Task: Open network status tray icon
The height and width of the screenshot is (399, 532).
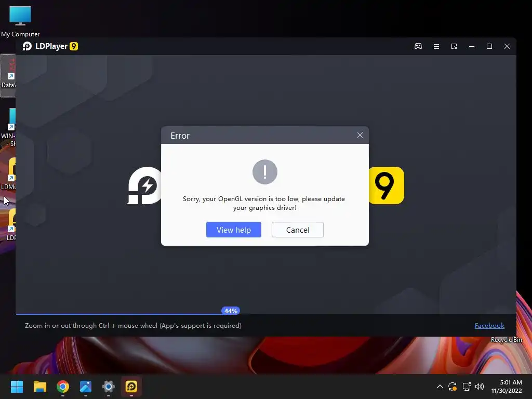Action: coord(467,387)
